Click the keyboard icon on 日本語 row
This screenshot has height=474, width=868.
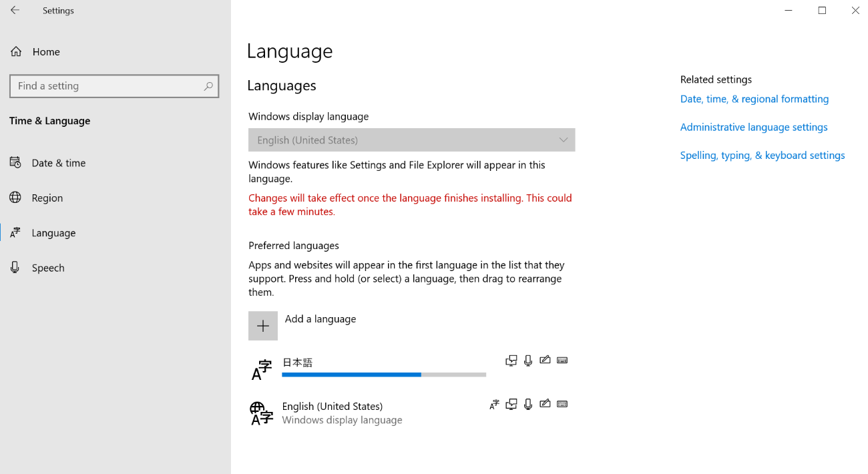pos(562,361)
